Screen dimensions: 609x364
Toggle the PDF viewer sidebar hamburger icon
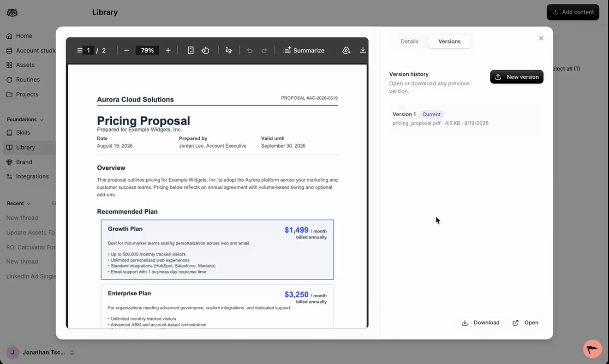pyautogui.click(x=80, y=50)
